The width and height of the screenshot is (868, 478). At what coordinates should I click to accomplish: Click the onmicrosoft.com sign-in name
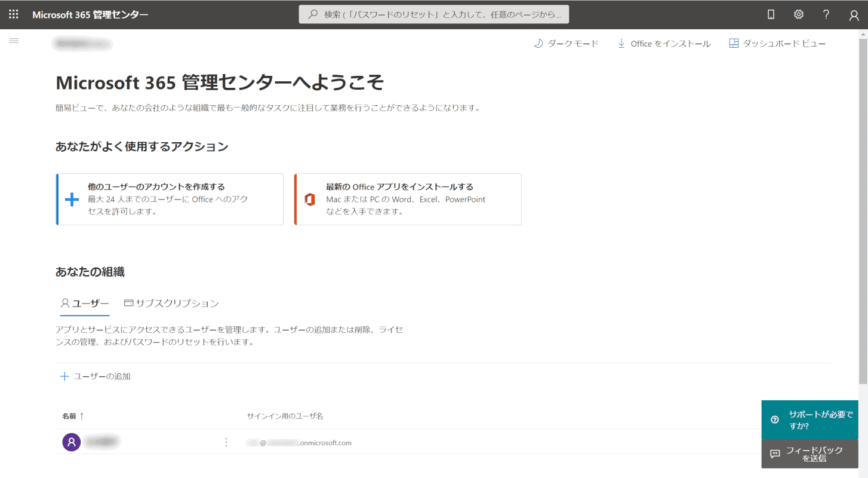click(299, 443)
